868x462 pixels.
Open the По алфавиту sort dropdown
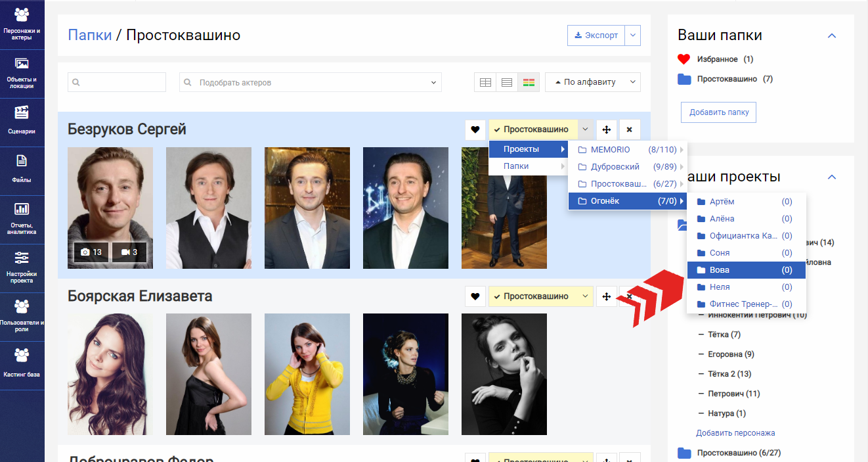click(593, 82)
